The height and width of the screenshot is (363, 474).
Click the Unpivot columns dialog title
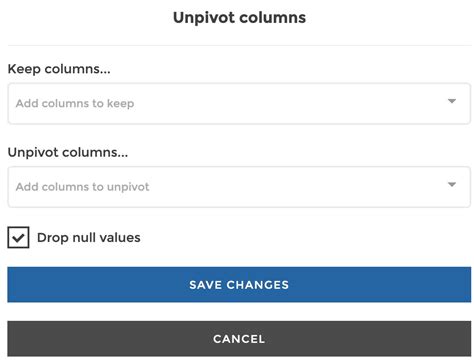click(239, 18)
